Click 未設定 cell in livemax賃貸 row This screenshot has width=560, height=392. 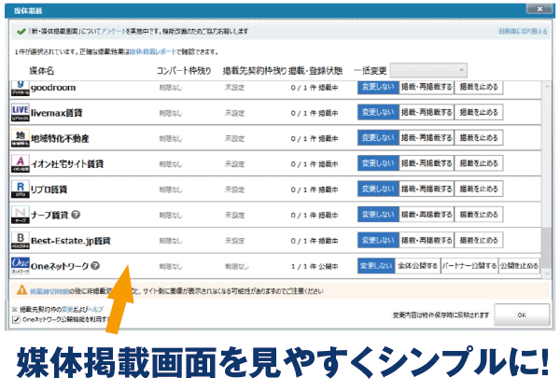click(234, 113)
